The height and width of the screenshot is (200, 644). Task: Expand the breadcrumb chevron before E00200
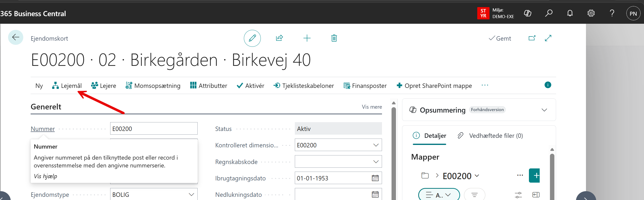(x=437, y=176)
